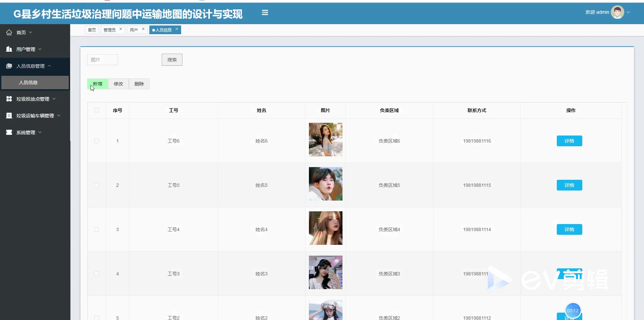Click the 搜索 button
Screen dimensions: 644x320
(x=172, y=60)
